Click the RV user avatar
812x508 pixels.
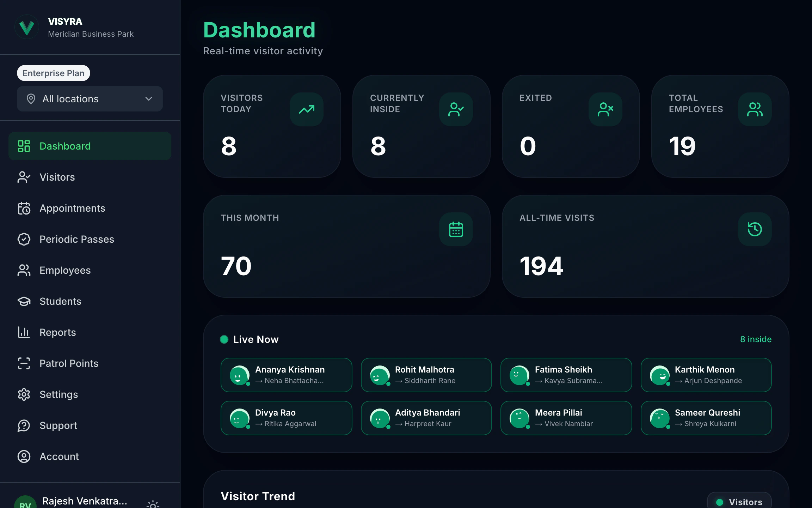pos(25,502)
